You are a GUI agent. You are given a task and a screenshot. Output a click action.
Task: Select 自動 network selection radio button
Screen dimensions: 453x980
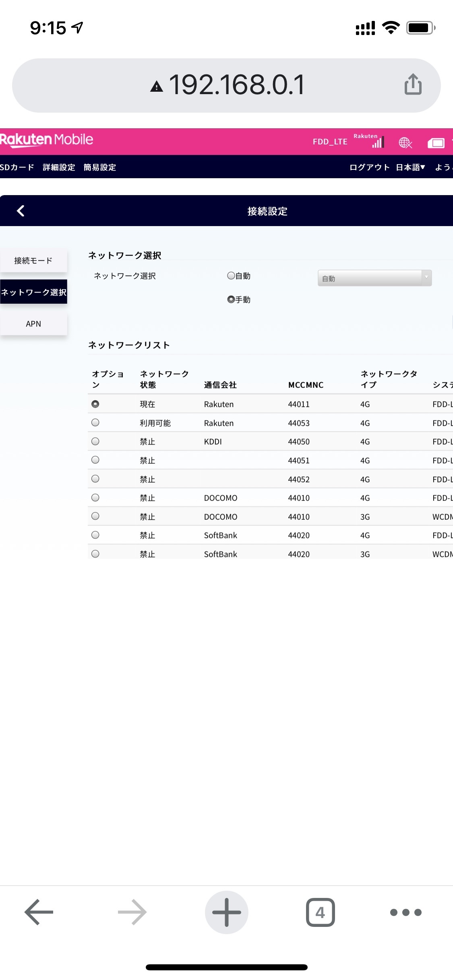231,276
